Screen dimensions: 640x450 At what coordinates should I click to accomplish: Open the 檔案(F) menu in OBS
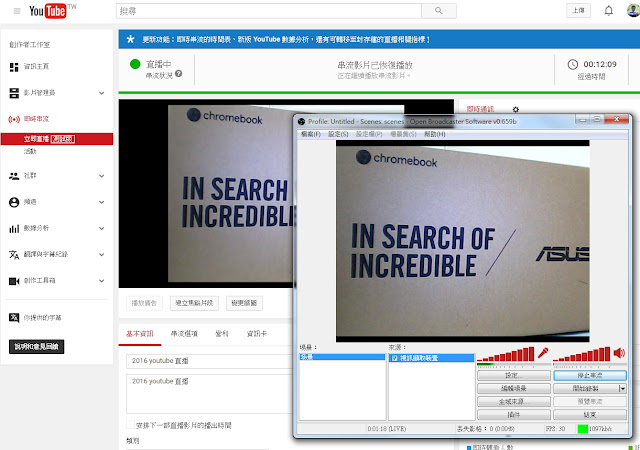click(311, 134)
